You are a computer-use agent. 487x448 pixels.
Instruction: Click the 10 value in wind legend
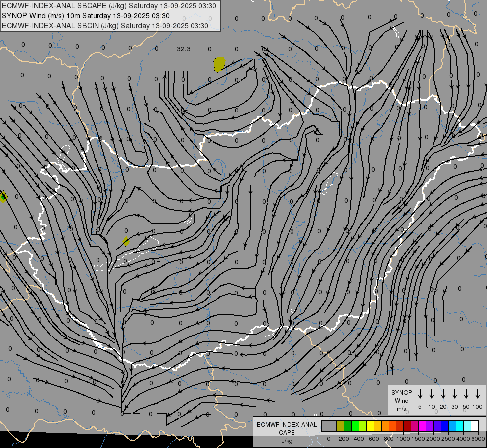click(x=432, y=407)
